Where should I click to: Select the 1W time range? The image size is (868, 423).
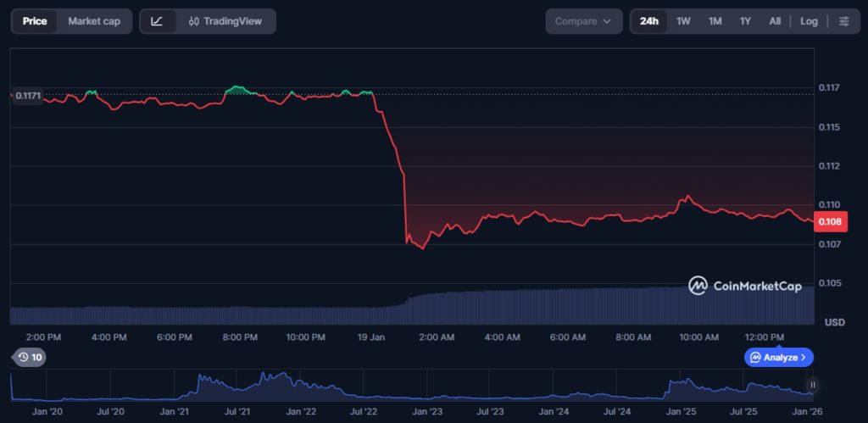(x=683, y=21)
